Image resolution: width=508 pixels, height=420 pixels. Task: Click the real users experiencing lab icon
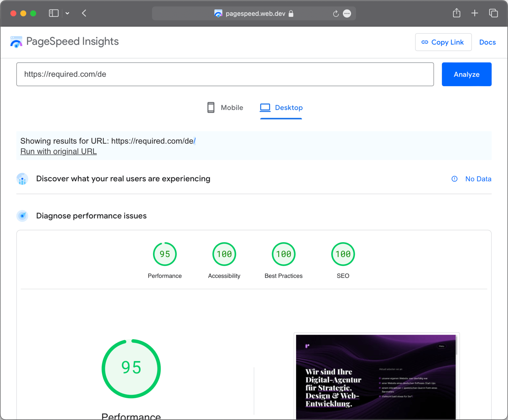click(x=22, y=179)
